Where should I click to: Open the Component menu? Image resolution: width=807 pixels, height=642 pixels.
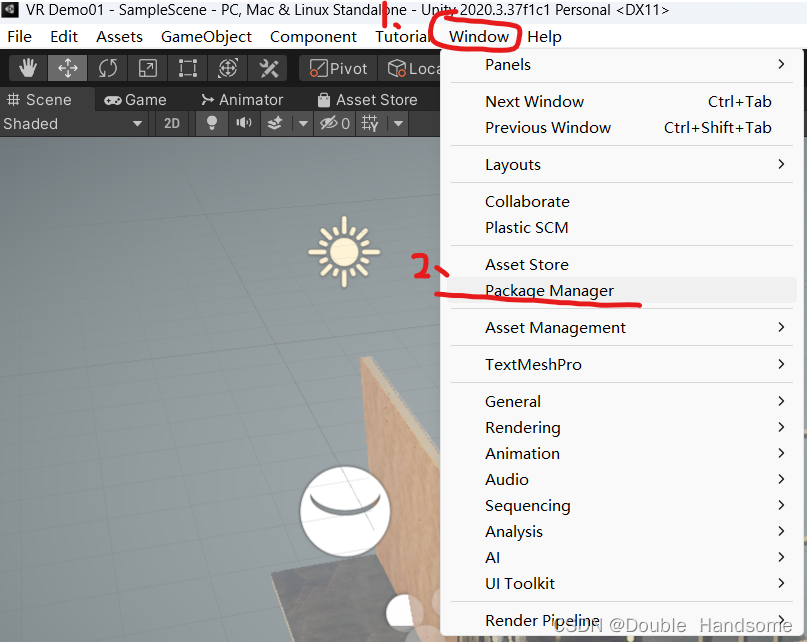[x=313, y=37]
